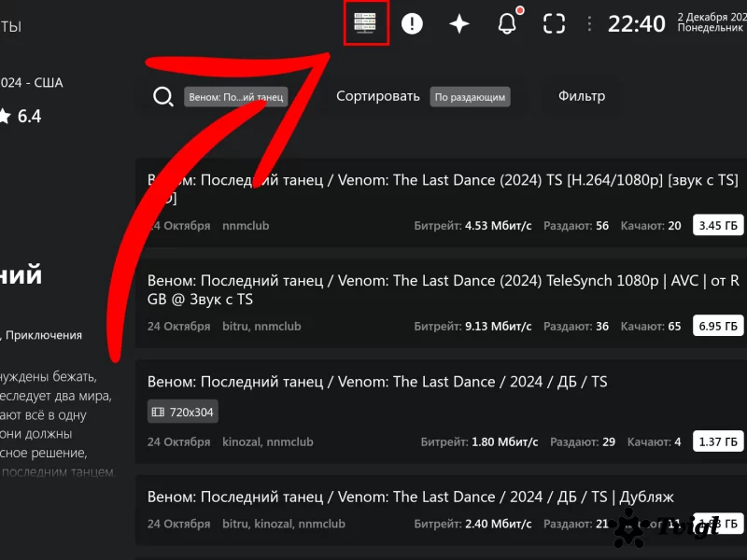Open the notifications bell
The width and height of the screenshot is (747, 560).
(507, 24)
